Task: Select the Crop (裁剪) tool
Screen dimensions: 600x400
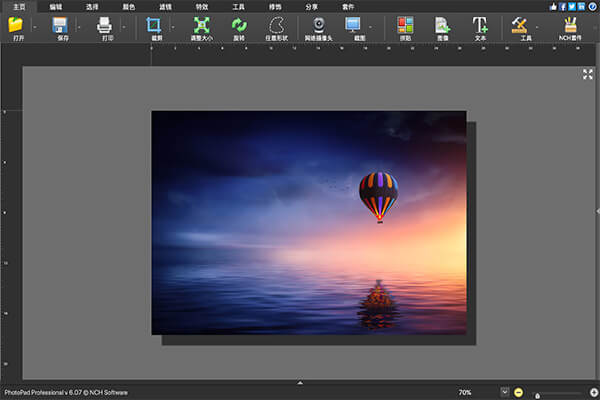Action: pos(153,24)
